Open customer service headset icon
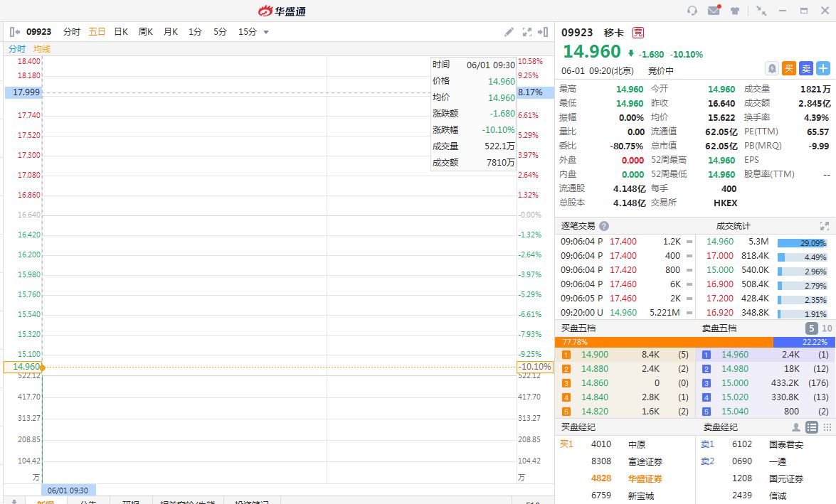Viewport: 836px width, 504px height. [692, 11]
